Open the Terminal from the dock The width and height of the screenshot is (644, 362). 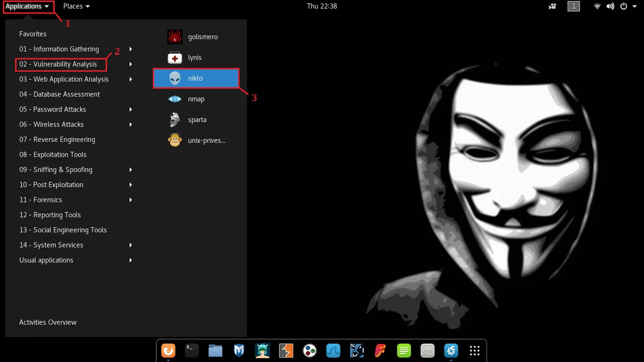click(x=192, y=350)
